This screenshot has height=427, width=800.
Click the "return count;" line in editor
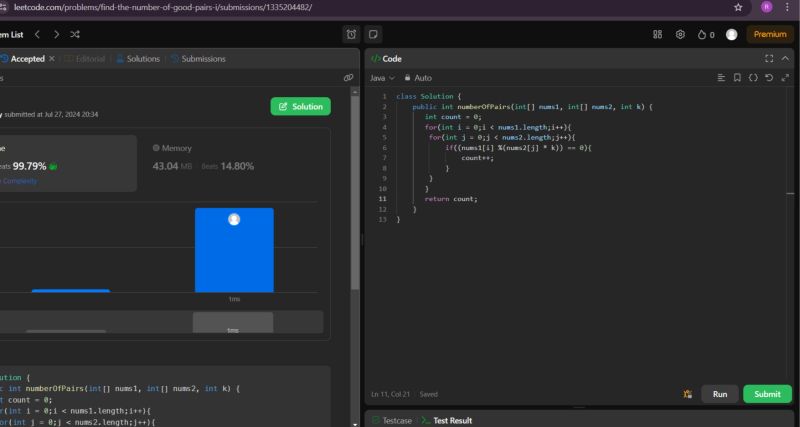point(451,199)
